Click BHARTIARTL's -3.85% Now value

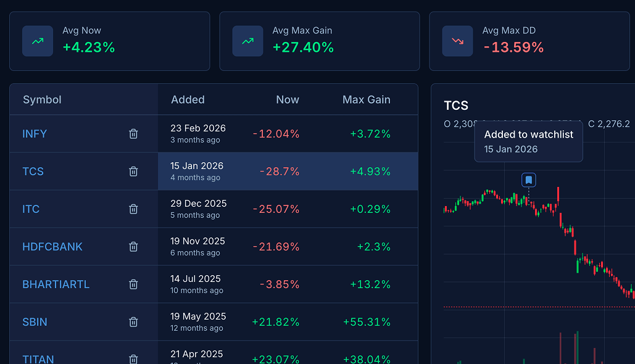(x=280, y=284)
